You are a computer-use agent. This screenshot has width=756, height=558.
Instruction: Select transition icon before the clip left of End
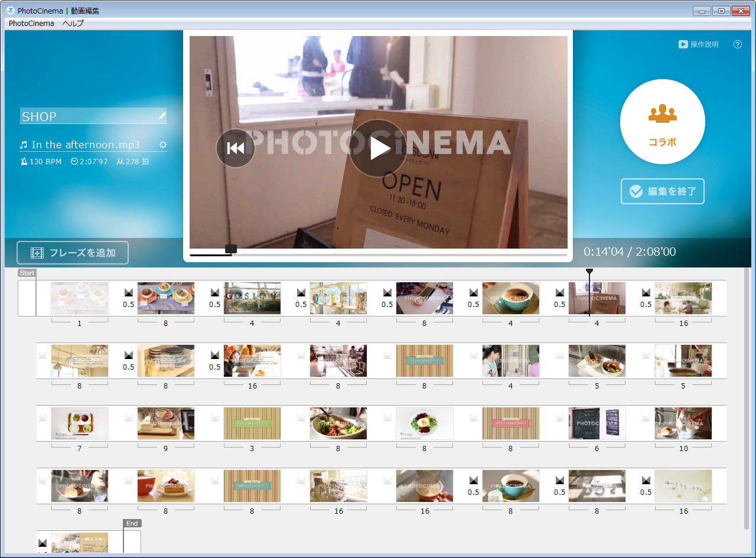click(x=43, y=543)
